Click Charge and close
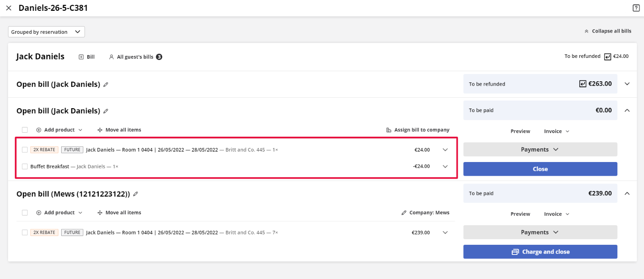644x279 pixels. 540,252
